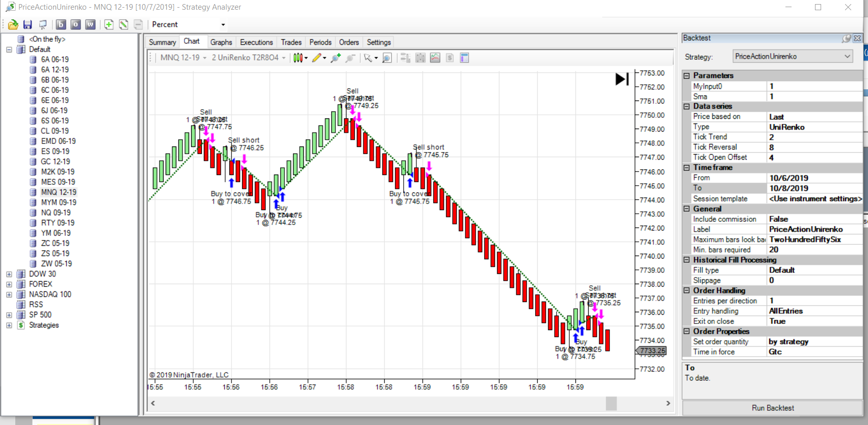This screenshot has height=425, width=868.
Task: Collapse the Time frame section
Action: click(687, 167)
